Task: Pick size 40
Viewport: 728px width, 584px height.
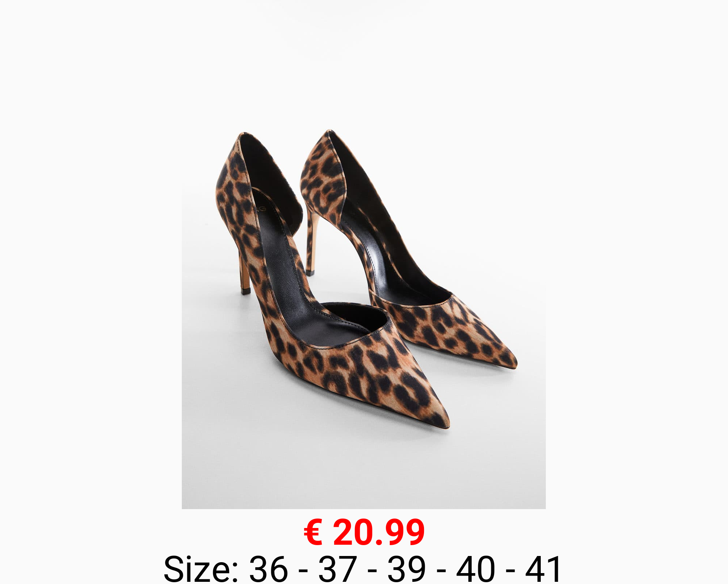Action: (476, 569)
